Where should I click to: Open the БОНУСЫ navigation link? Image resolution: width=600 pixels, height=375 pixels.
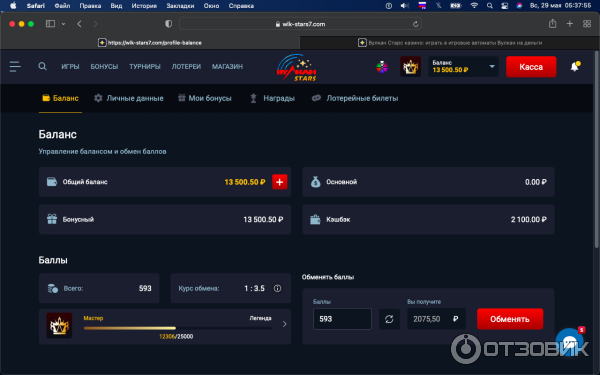(x=104, y=67)
